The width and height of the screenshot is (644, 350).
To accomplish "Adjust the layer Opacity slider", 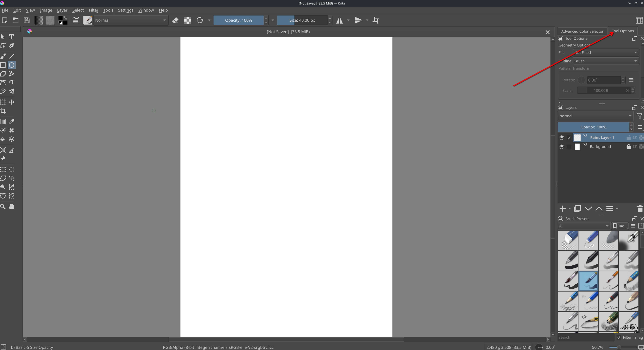I will tap(593, 127).
